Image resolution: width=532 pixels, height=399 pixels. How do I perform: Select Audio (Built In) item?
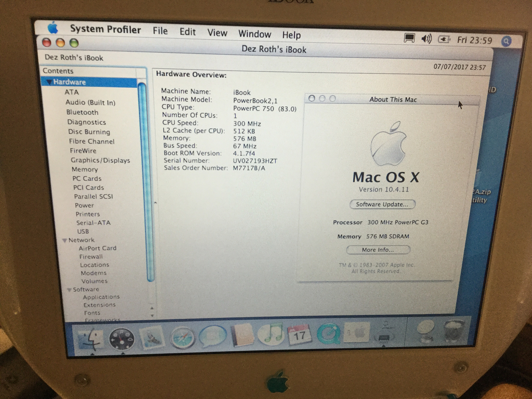coord(90,102)
